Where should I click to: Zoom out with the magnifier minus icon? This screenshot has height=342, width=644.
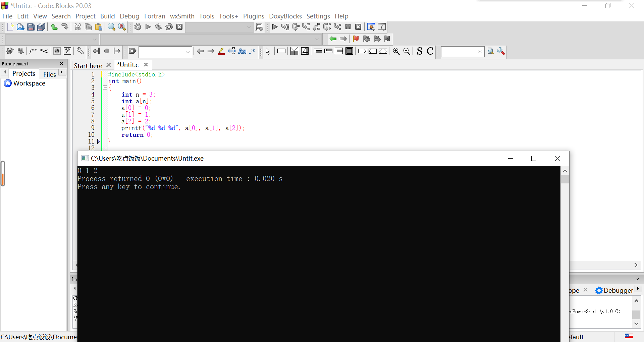[x=407, y=51]
